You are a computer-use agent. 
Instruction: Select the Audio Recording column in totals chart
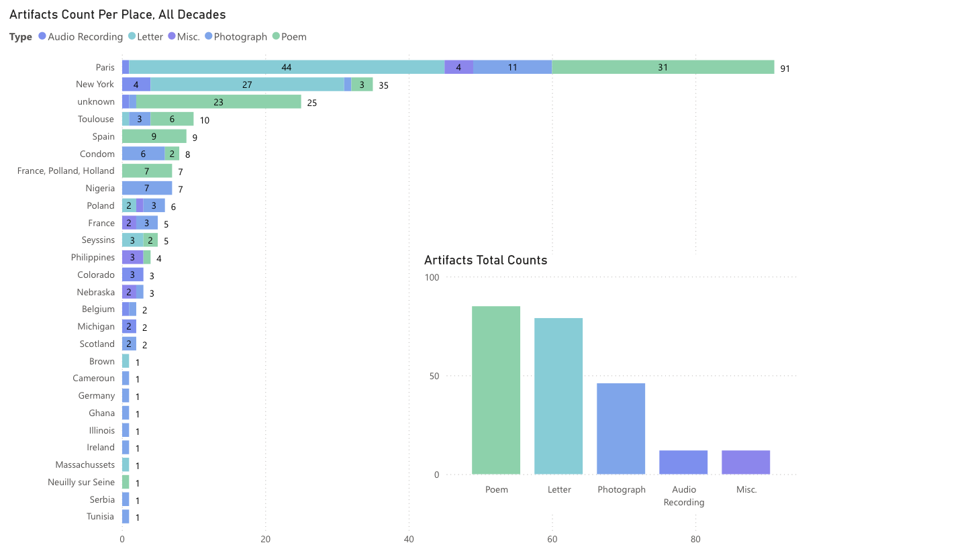click(683, 462)
